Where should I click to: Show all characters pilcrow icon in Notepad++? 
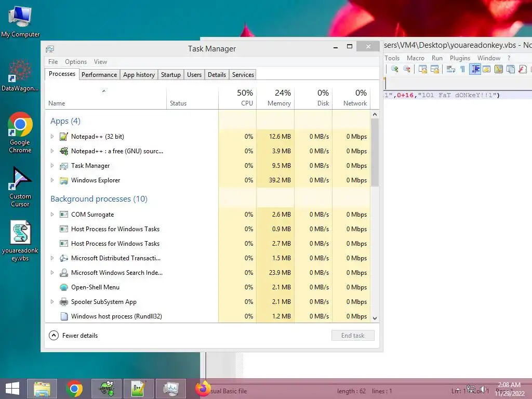(462, 69)
